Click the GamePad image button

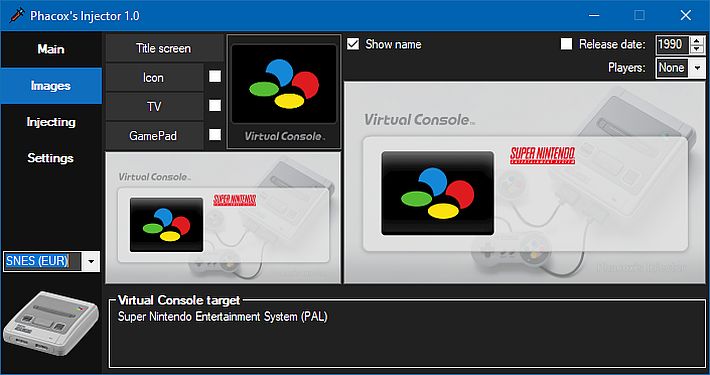154,135
